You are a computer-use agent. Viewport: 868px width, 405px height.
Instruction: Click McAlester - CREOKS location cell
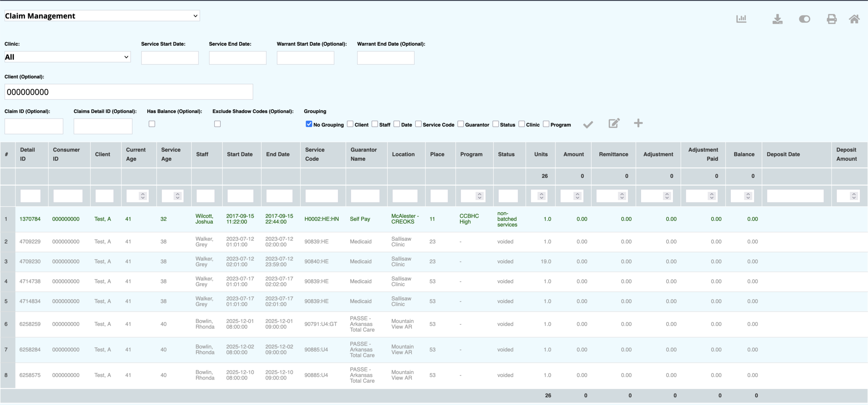[405, 219]
